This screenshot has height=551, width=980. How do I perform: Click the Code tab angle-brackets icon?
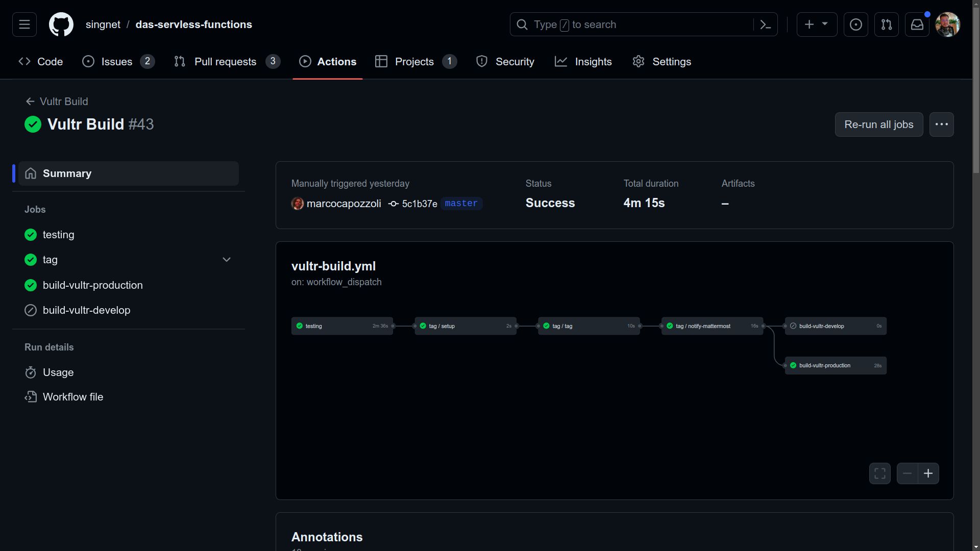click(24, 62)
